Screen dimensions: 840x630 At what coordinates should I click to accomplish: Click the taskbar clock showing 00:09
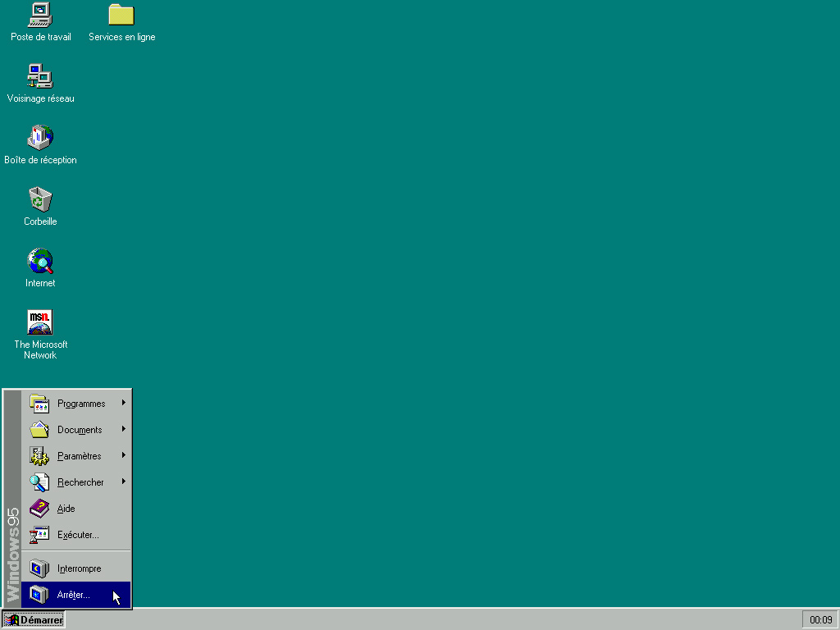820,620
